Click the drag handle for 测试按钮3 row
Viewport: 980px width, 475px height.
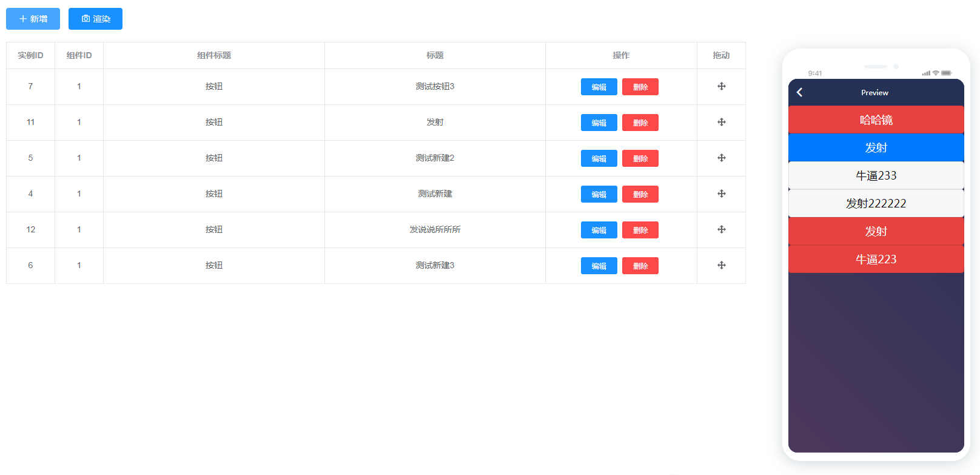[x=721, y=86]
